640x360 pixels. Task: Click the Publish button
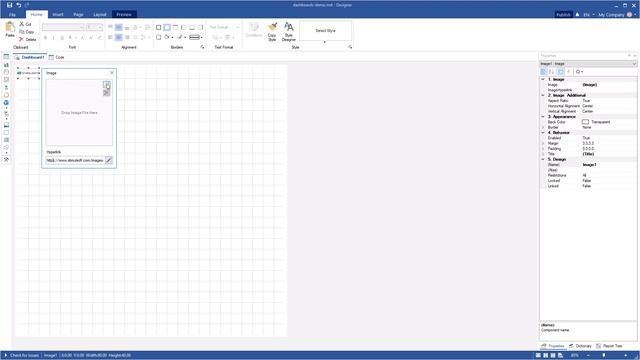563,15
